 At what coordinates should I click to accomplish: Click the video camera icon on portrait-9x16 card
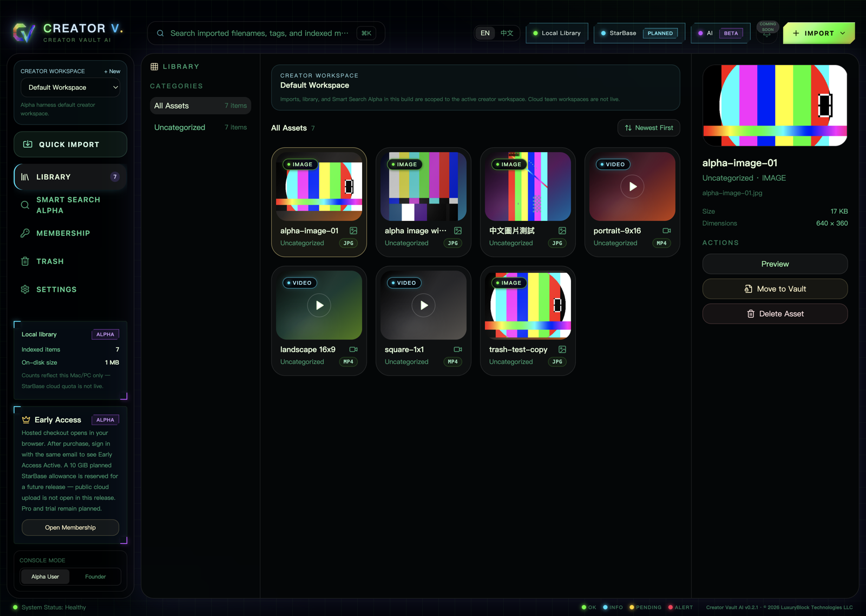click(667, 231)
